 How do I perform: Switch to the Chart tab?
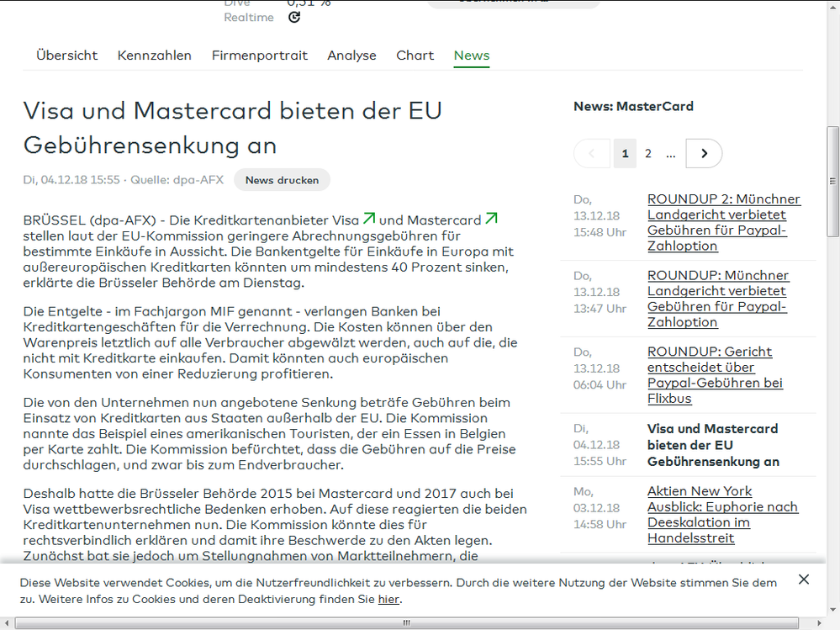(415, 56)
